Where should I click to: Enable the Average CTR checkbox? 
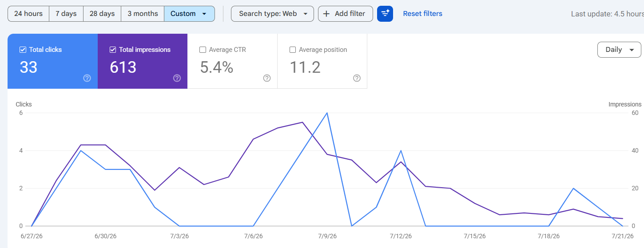coord(203,50)
